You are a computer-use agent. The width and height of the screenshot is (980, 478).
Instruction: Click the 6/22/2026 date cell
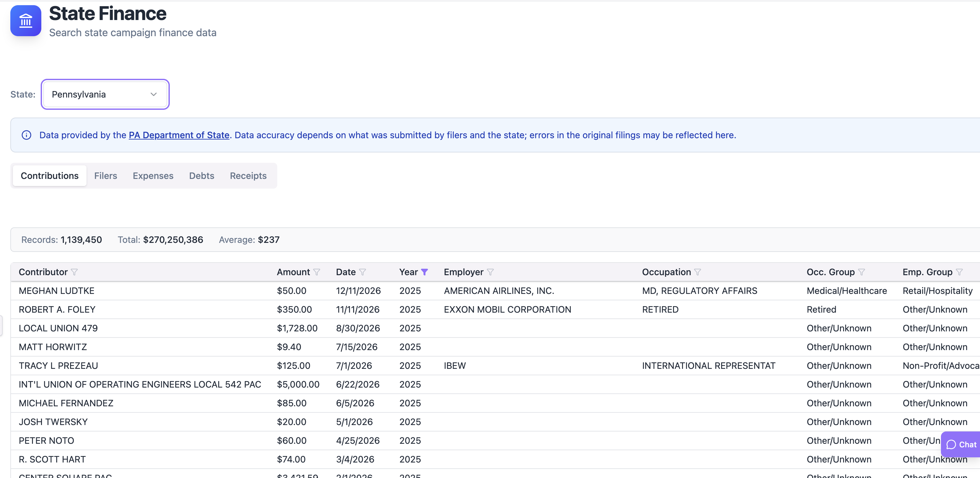tap(358, 384)
